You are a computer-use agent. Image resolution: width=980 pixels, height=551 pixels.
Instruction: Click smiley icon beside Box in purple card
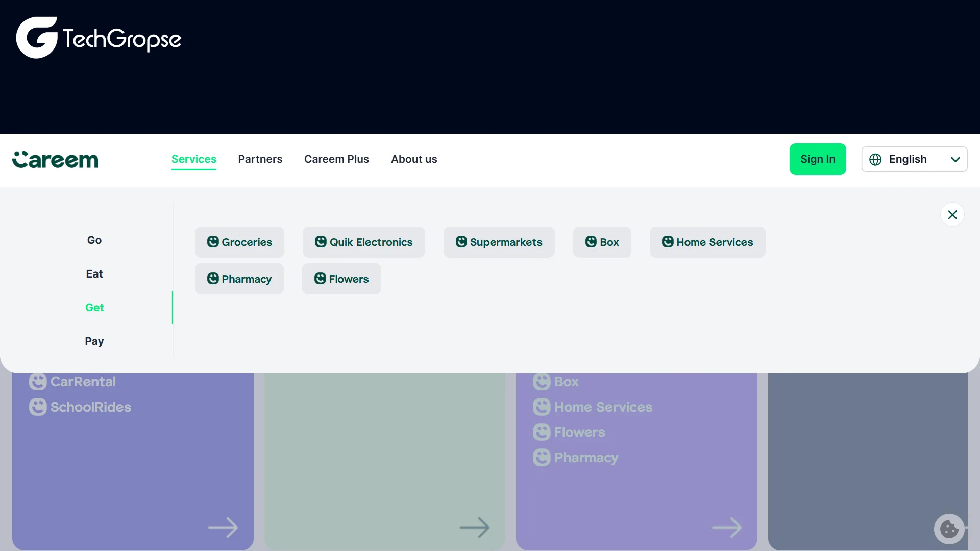[x=542, y=382]
